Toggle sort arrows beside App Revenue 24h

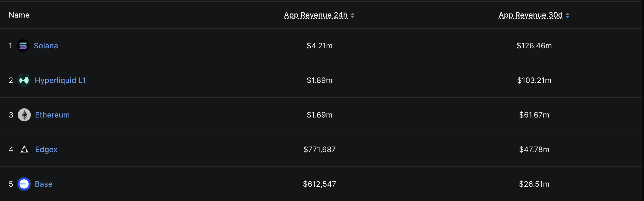352,15
